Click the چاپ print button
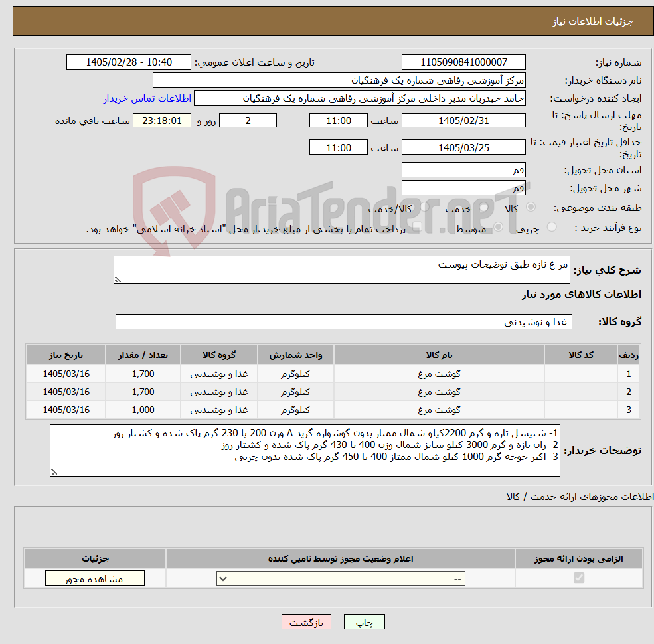Image resolution: width=654 pixels, height=644 pixels. point(364,622)
